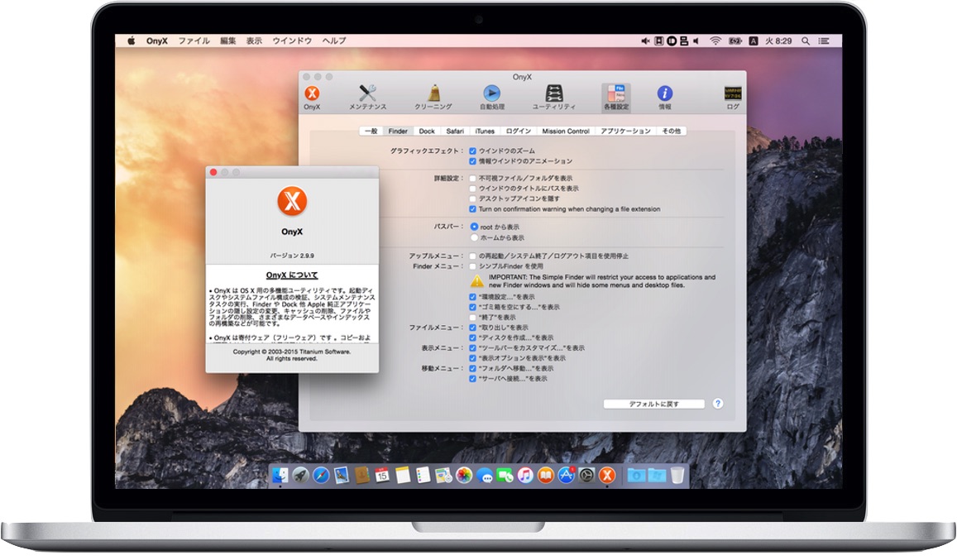This screenshot has height=560, width=957.
Task: Open the 表示 menu in menu bar
Action: click(254, 41)
